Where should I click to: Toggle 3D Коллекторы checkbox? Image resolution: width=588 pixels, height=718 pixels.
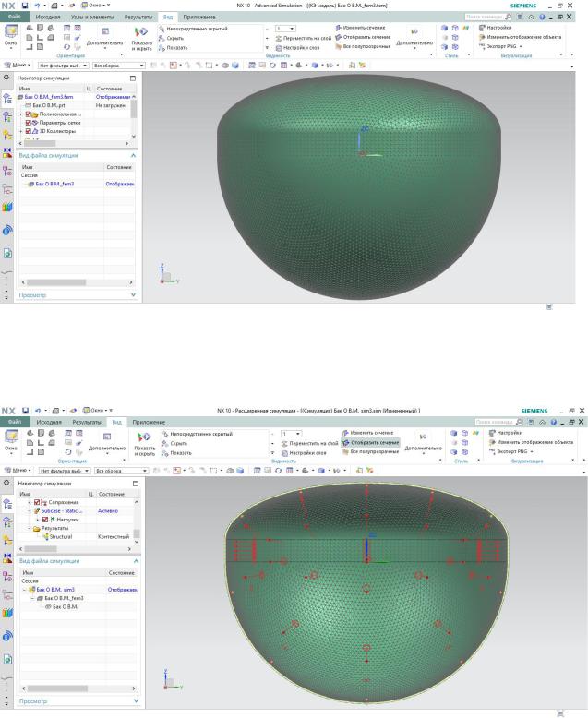coord(29,131)
